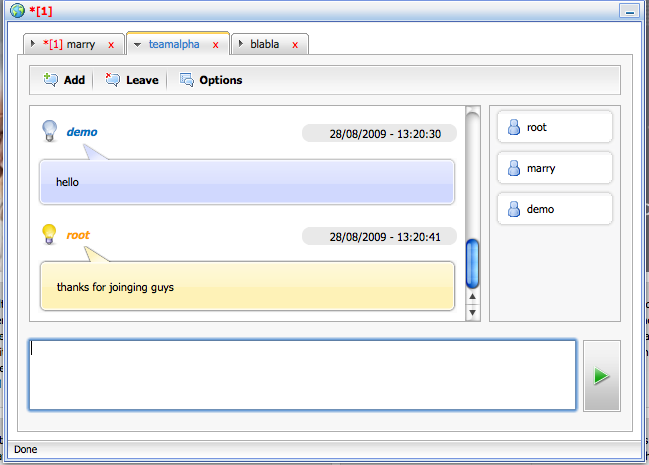Click the Add button label
The width and height of the screenshot is (649, 465).
(74, 80)
